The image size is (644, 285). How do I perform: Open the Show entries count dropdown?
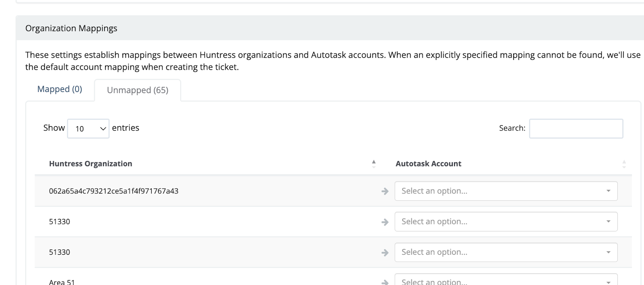88,129
